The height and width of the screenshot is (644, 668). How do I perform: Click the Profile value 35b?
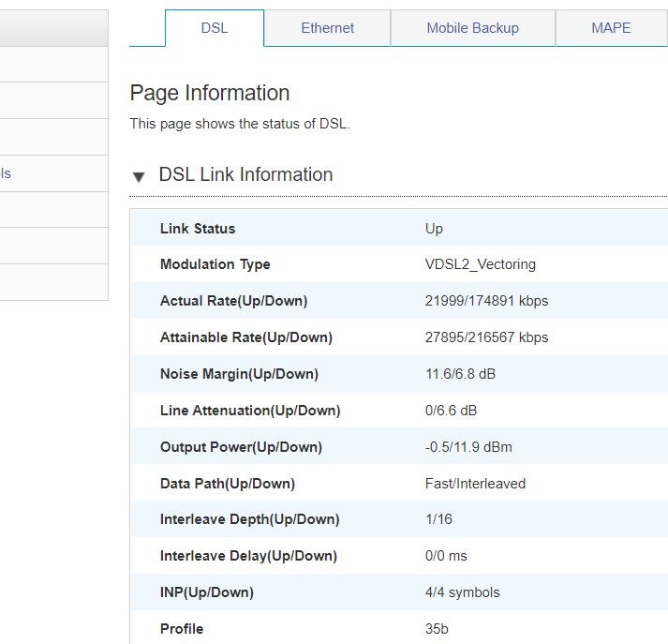coord(437,629)
